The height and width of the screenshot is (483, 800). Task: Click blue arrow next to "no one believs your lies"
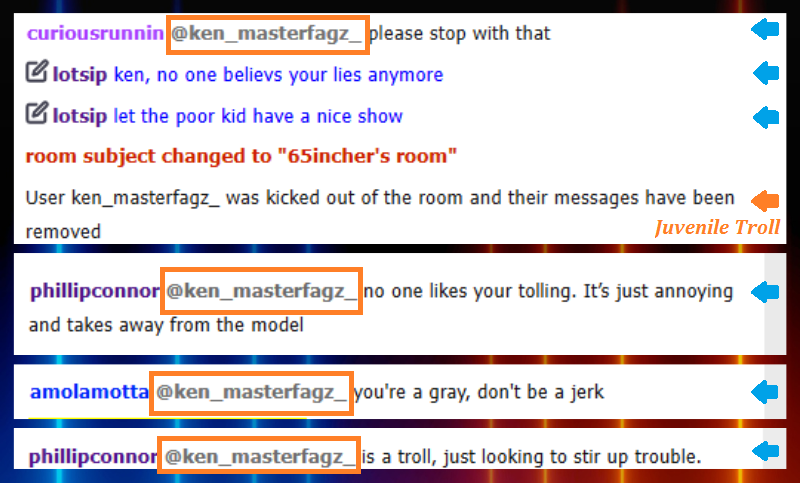click(x=766, y=73)
